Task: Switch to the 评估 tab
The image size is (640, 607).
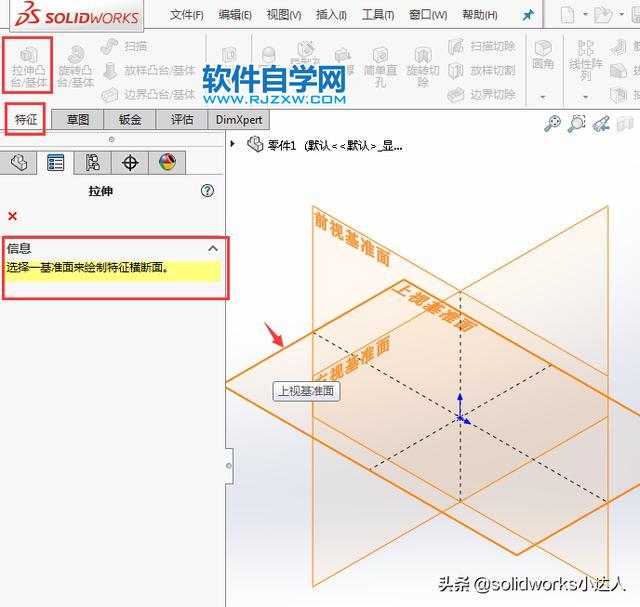Action: click(x=182, y=120)
